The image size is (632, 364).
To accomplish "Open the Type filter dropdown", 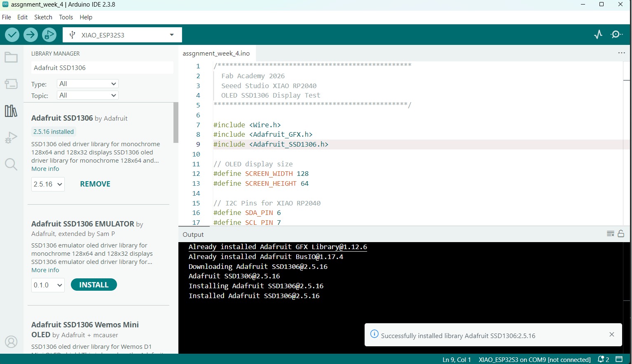I will tap(87, 84).
